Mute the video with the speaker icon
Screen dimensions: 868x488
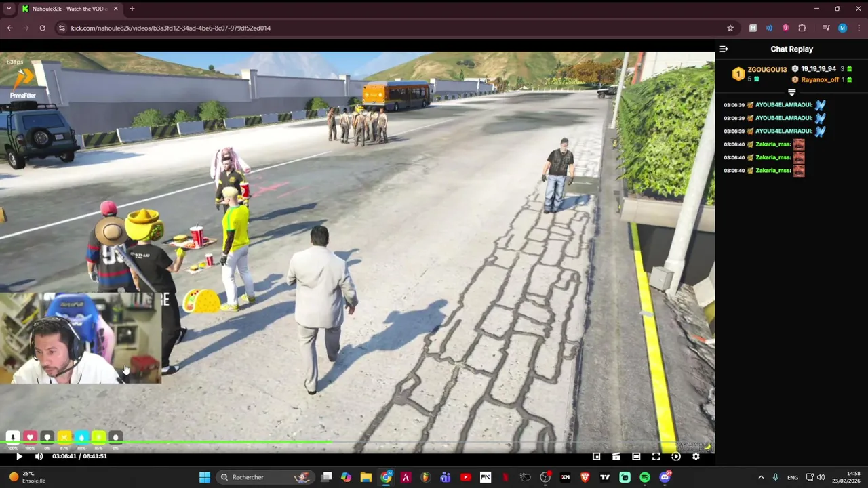click(x=39, y=457)
